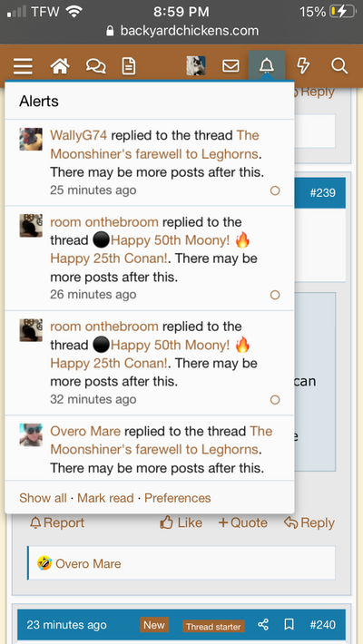Open alert Preferences link
The image size is (363, 644).
[178, 498]
